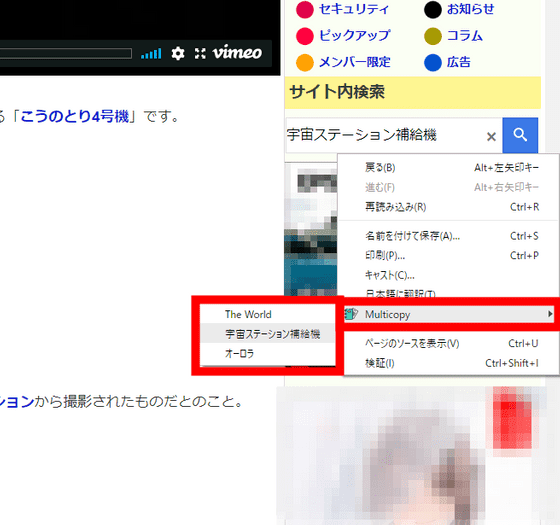
Task: Choose 宇宙ステーション補給機 in Multicopy submenu
Action: coord(268,334)
